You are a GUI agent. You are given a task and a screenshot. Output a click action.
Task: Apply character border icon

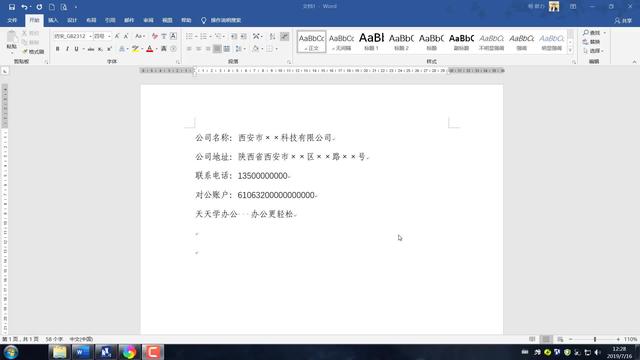coord(173,36)
